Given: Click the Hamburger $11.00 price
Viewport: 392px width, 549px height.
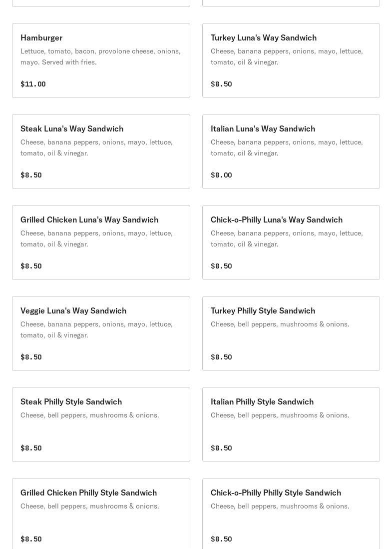Looking at the screenshot, I should pyautogui.click(x=33, y=84).
